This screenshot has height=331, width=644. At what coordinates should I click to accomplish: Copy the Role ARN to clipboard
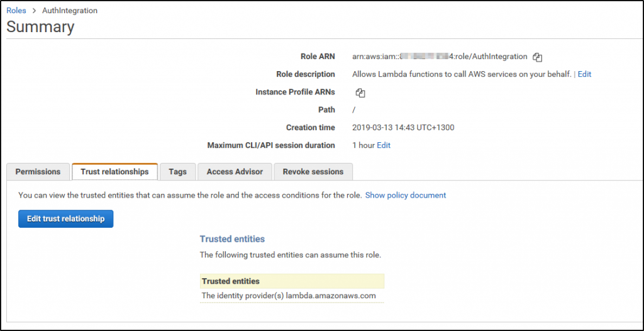[x=537, y=57]
